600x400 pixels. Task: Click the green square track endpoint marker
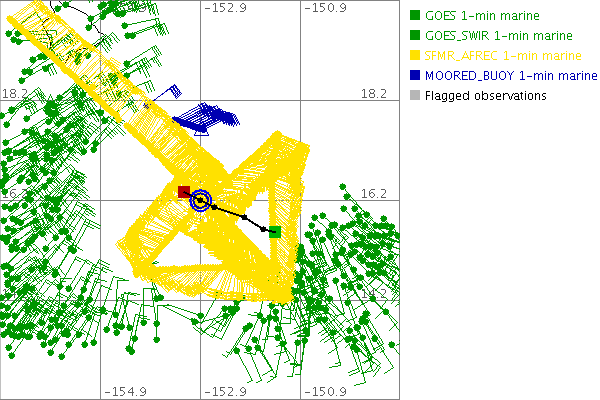(x=275, y=232)
